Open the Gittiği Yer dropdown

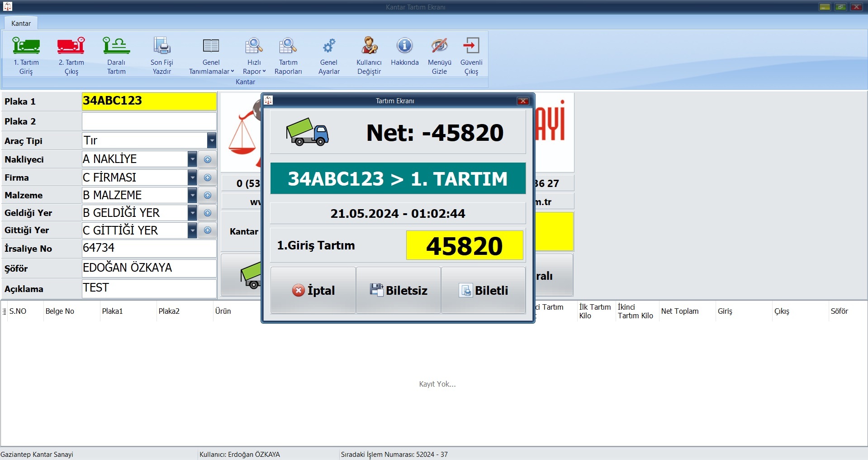pos(192,230)
